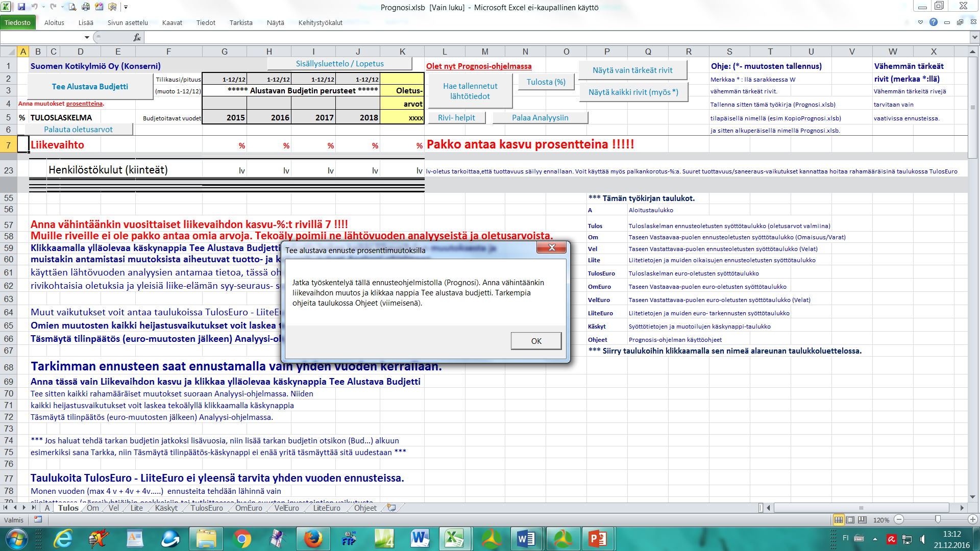This screenshot has width=980, height=551.
Task: Expand the formula bar
Action: 974,37
